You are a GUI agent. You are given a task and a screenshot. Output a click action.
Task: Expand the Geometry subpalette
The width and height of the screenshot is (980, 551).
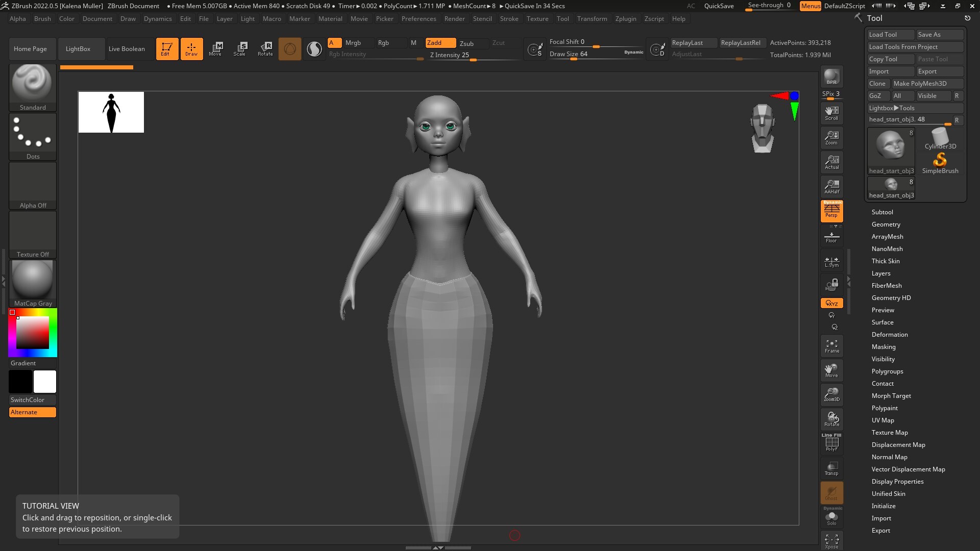pyautogui.click(x=886, y=224)
